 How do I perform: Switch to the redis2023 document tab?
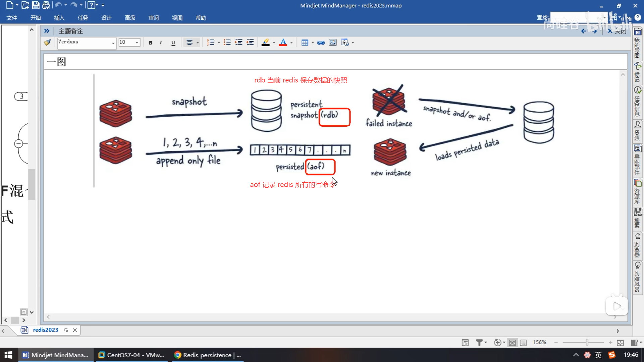click(45, 330)
